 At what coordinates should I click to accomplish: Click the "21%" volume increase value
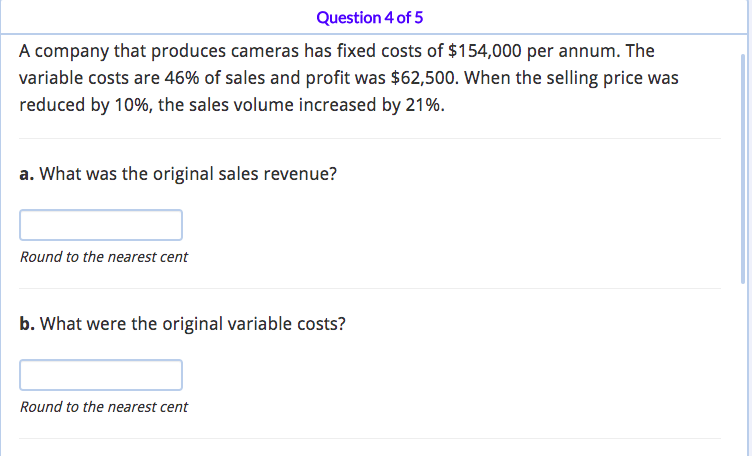click(x=425, y=106)
